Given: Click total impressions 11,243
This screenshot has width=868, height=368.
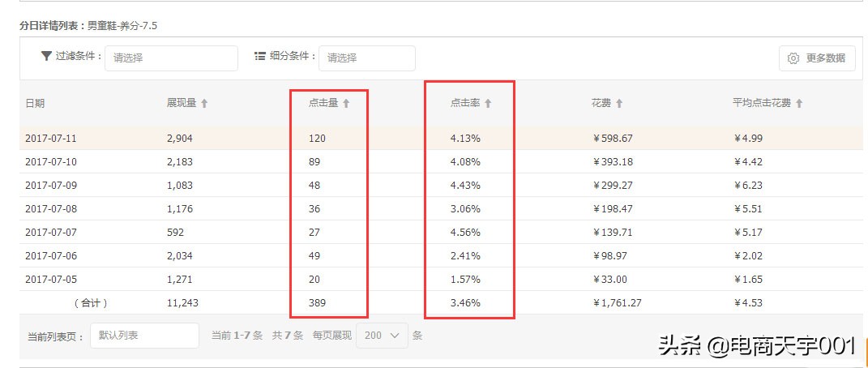Looking at the screenshot, I should pos(182,303).
